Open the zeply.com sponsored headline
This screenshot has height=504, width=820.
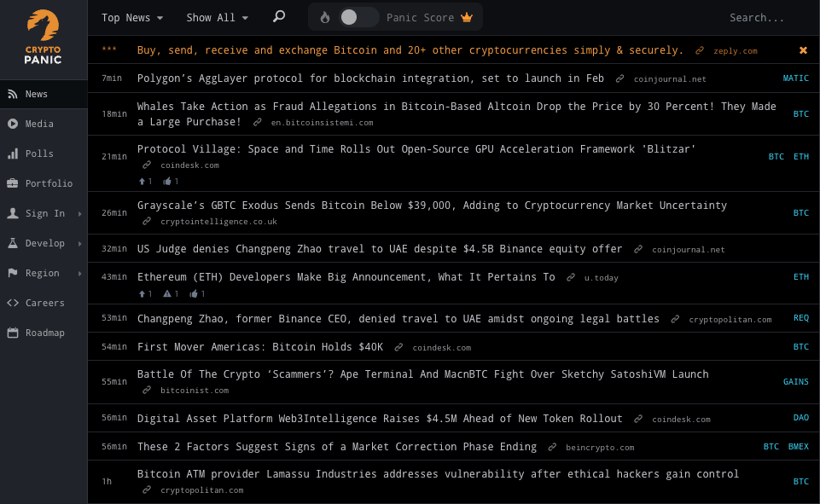click(410, 50)
